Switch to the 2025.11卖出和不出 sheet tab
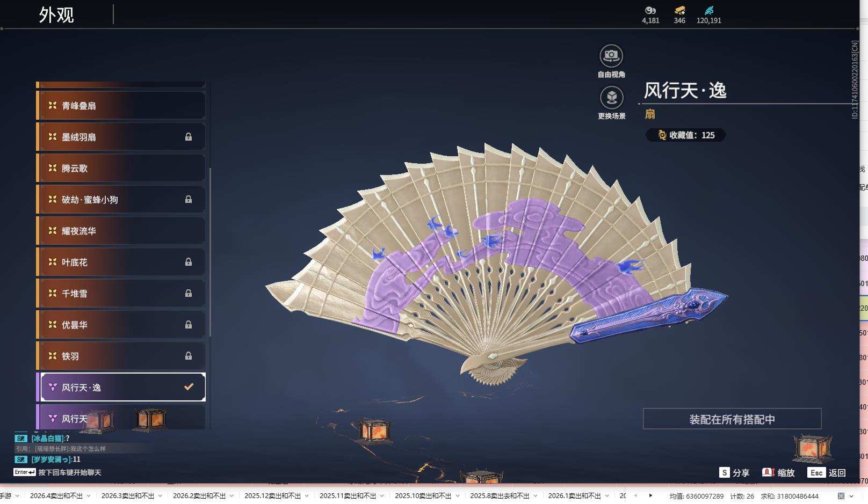The image size is (868, 504). 348,496
